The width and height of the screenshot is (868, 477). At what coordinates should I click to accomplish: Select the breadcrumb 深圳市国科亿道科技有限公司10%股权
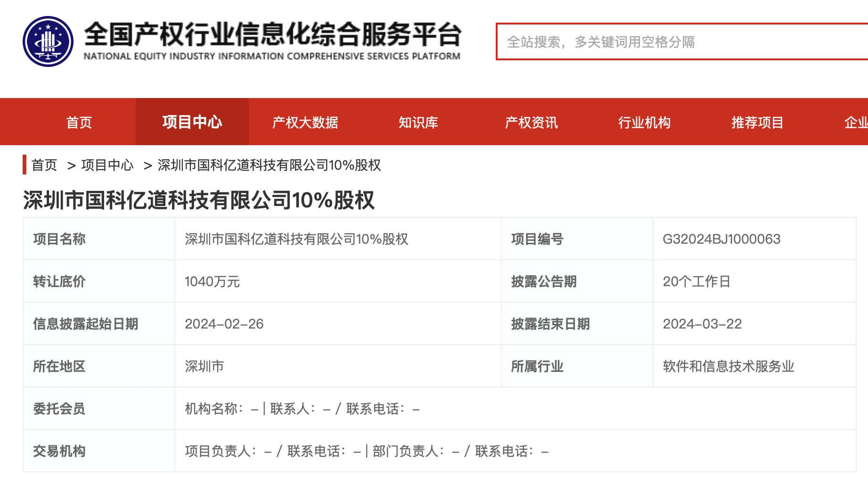[x=269, y=165]
